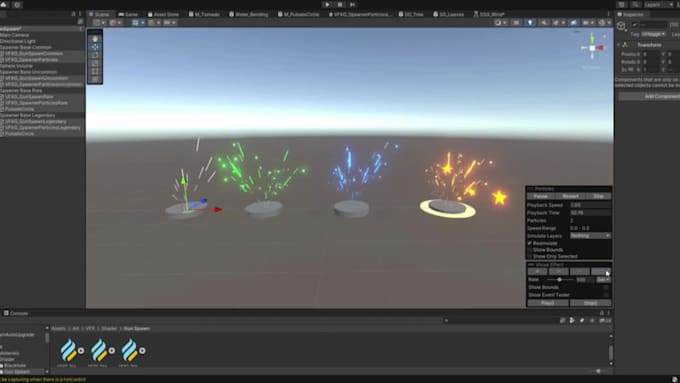Open the M_PulsateCircle tab
This screenshot has width=680, height=383.
pos(299,14)
